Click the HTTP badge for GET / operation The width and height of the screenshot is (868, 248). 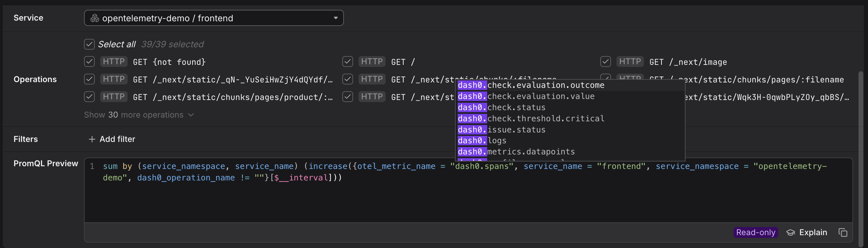click(372, 61)
